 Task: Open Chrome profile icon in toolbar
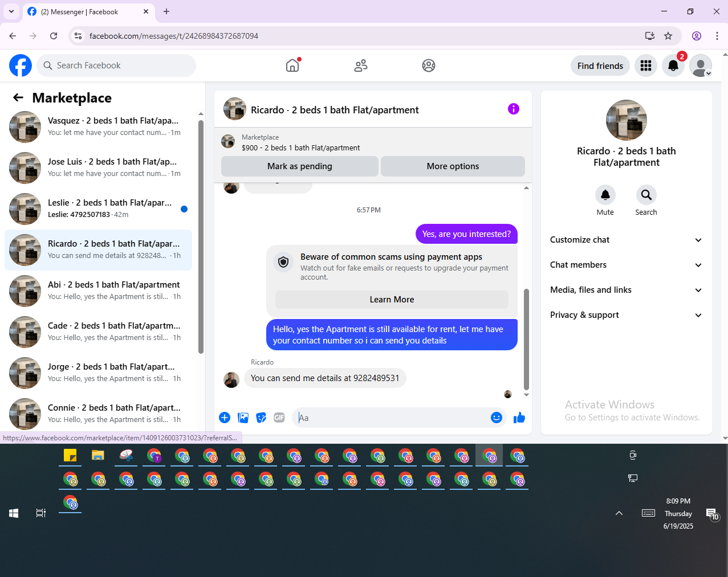click(x=697, y=36)
